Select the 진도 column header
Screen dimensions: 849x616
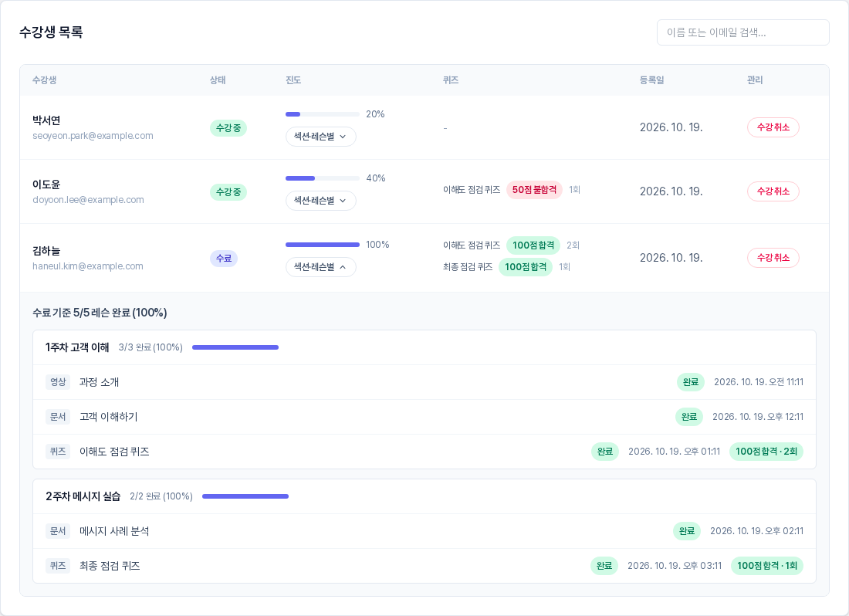(x=293, y=80)
